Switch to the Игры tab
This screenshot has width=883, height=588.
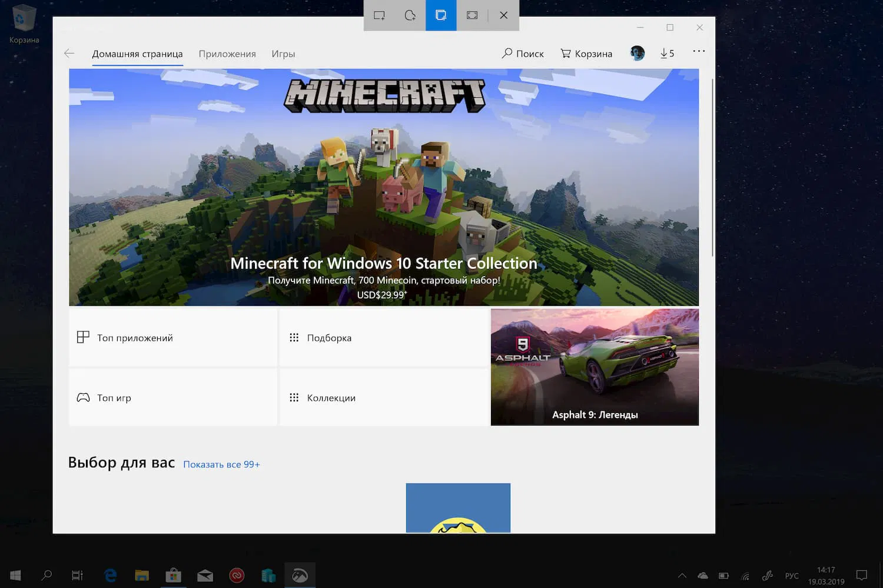point(283,54)
